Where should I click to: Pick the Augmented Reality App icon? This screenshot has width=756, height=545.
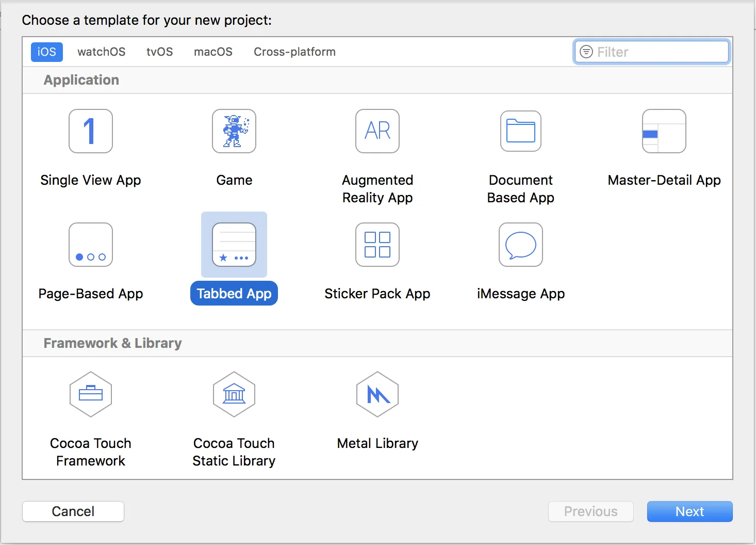[377, 131]
